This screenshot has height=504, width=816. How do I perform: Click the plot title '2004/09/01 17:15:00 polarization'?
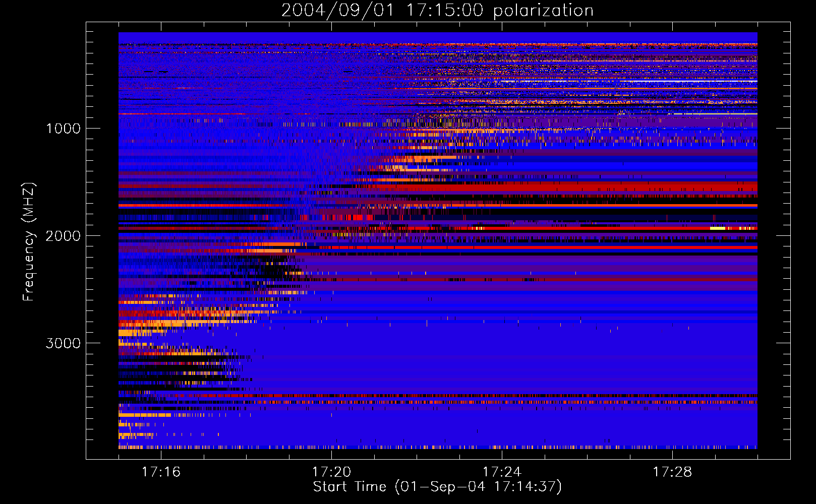coord(437,11)
